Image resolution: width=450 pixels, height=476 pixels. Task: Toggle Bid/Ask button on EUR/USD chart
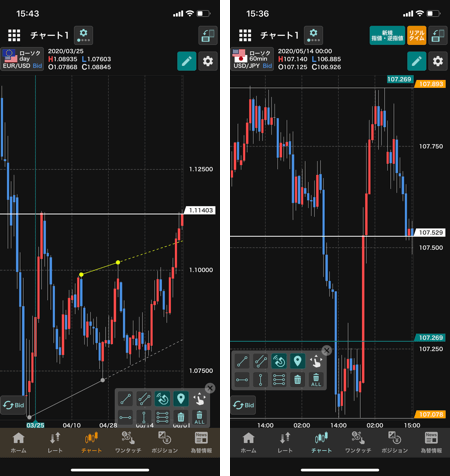[x=14, y=405]
